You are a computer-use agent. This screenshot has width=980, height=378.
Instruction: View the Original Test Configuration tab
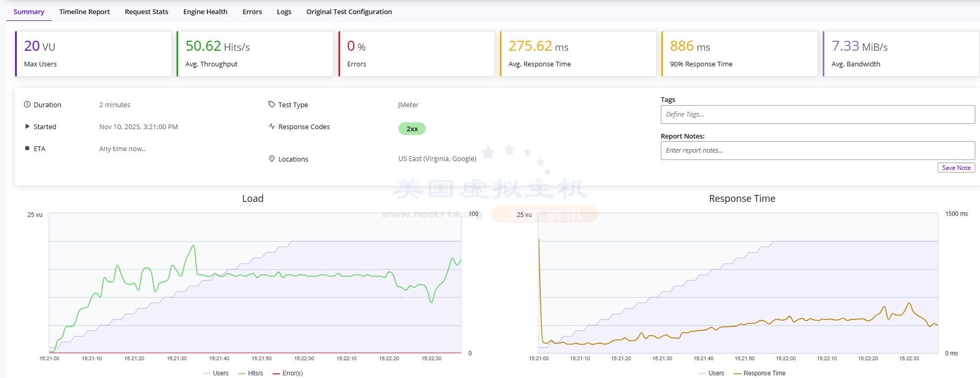click(x=349, y=12)
